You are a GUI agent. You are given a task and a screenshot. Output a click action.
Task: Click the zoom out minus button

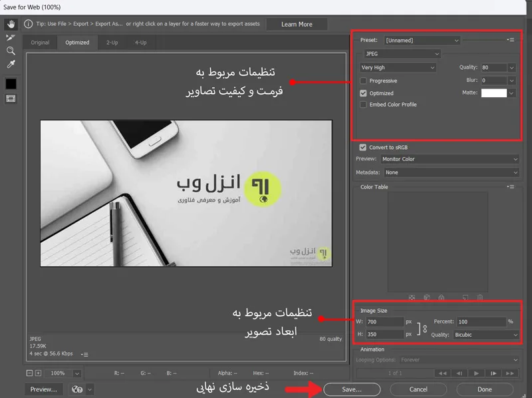click(x=29, y=373)
